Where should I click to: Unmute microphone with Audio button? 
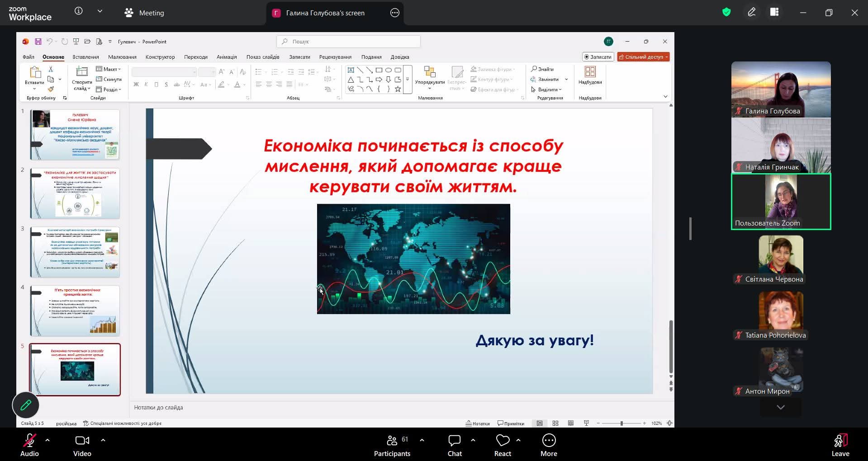[x=30, y=446]
